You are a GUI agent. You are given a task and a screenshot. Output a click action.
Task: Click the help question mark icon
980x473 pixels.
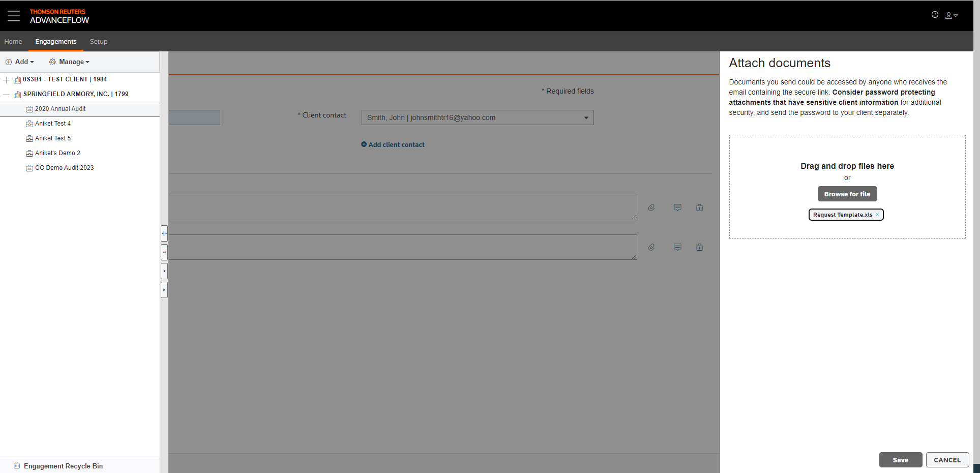pyautogui.click(x=935, y=15)
